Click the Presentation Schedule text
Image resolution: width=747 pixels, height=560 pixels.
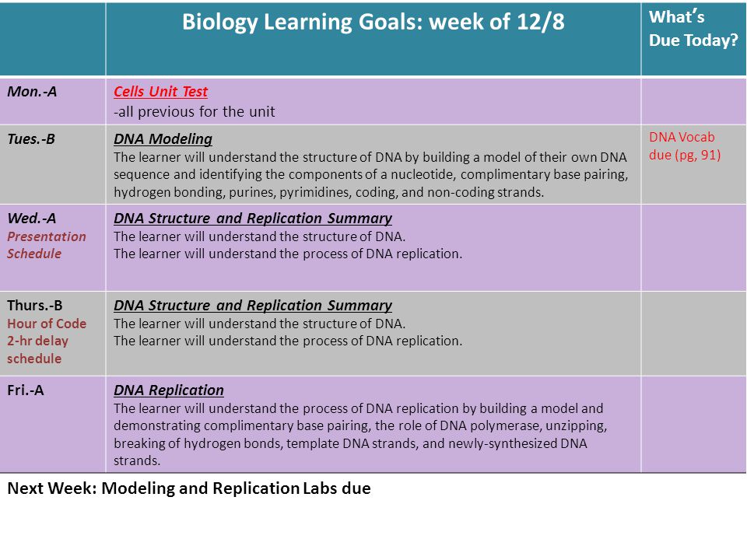point(47,245)
